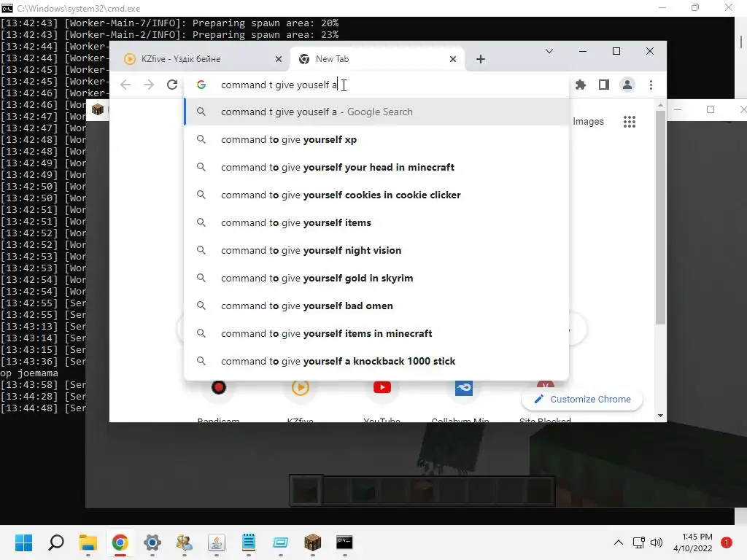Switch to Chrome on taskbar
Image resolution: width=747 pixels, height=560 pixels.
pyautogui.click(x=120, y=542)
